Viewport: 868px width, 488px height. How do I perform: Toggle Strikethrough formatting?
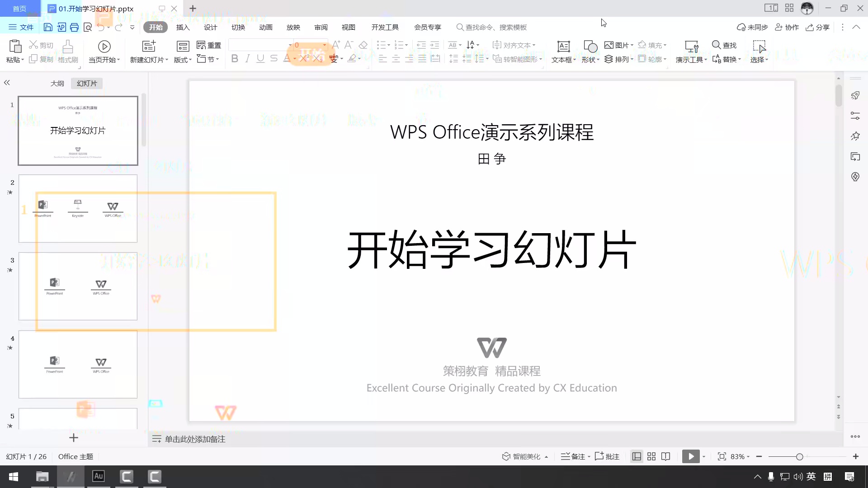click(x=274, y=59)
